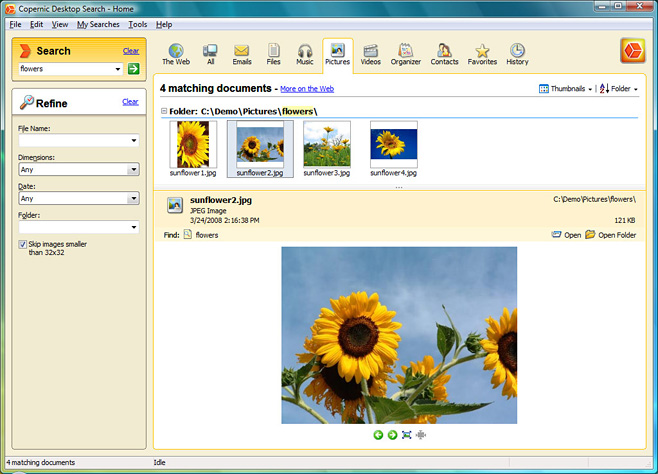
Task: Click the flowers keyword in Find row
Action: click(x=207, y=235)
